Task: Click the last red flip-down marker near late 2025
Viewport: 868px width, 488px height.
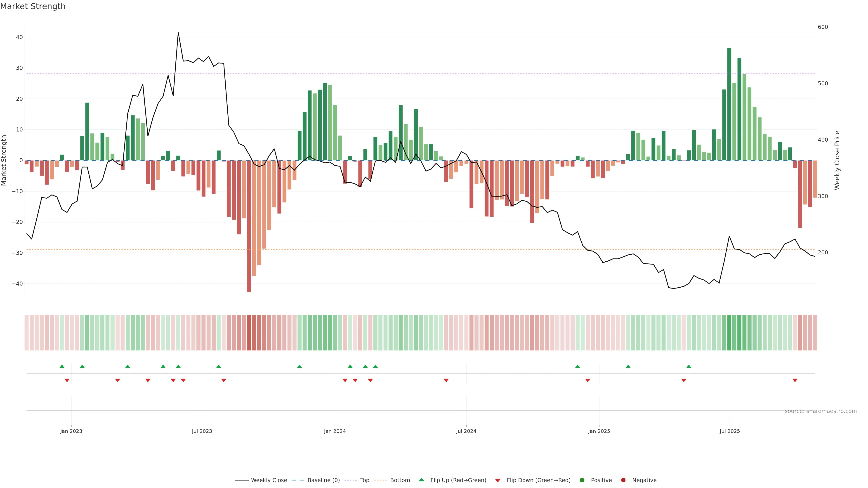Action: [795, 380]
